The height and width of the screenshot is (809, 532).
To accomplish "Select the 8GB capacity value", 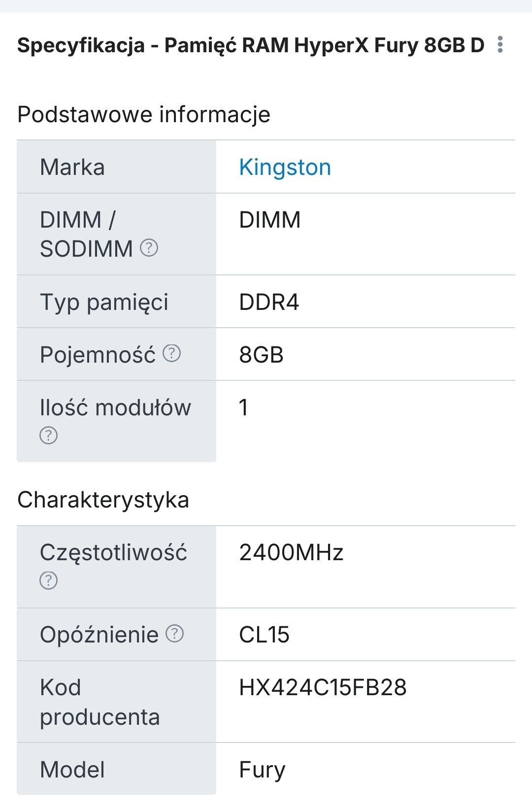I will pos(261,355).
